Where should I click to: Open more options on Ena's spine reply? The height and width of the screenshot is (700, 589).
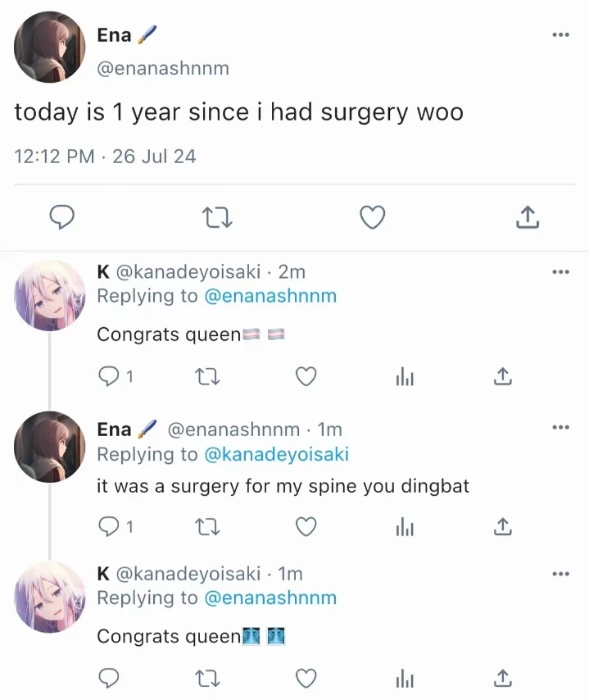560,428
